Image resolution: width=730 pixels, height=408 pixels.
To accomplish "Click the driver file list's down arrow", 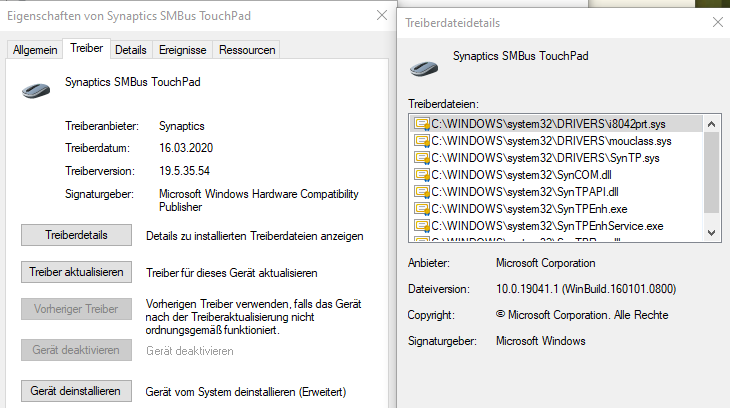I will [x=711, y=232].
